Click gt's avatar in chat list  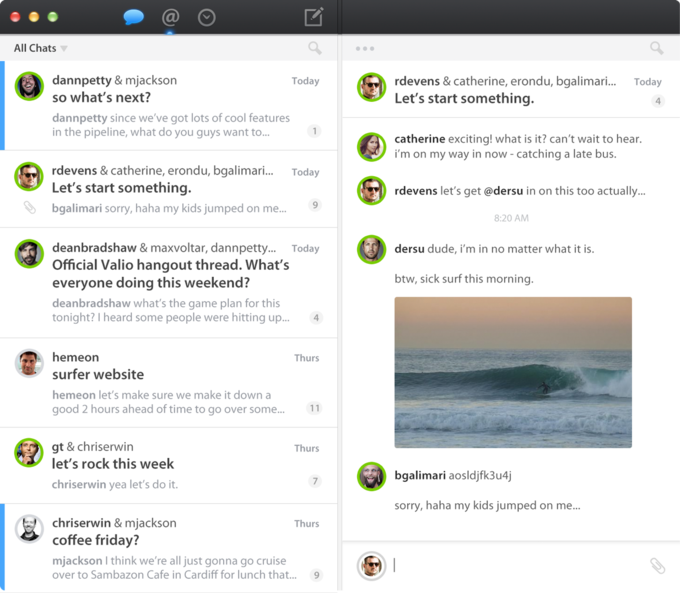pyautogui.click(x=29, y=452)
